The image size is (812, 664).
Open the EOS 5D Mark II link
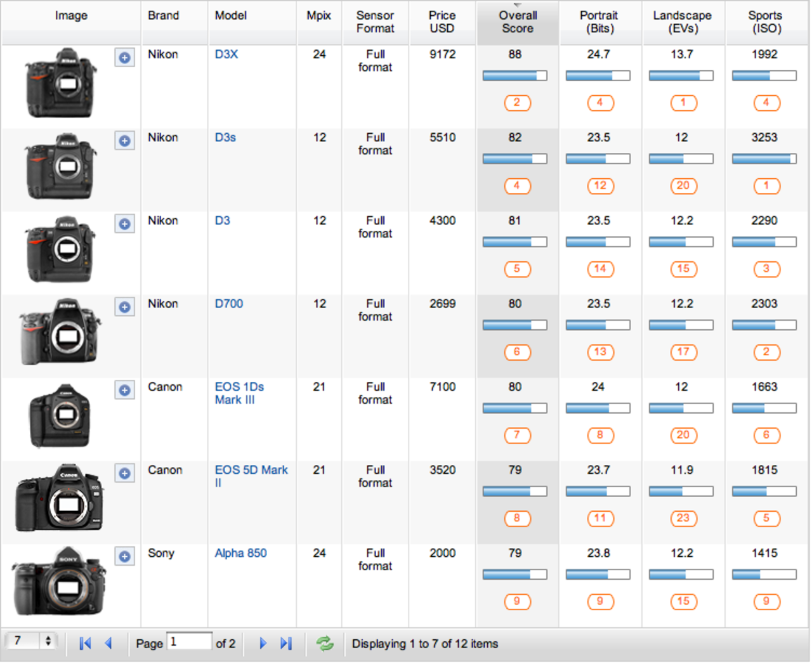(x=251, y=476)
